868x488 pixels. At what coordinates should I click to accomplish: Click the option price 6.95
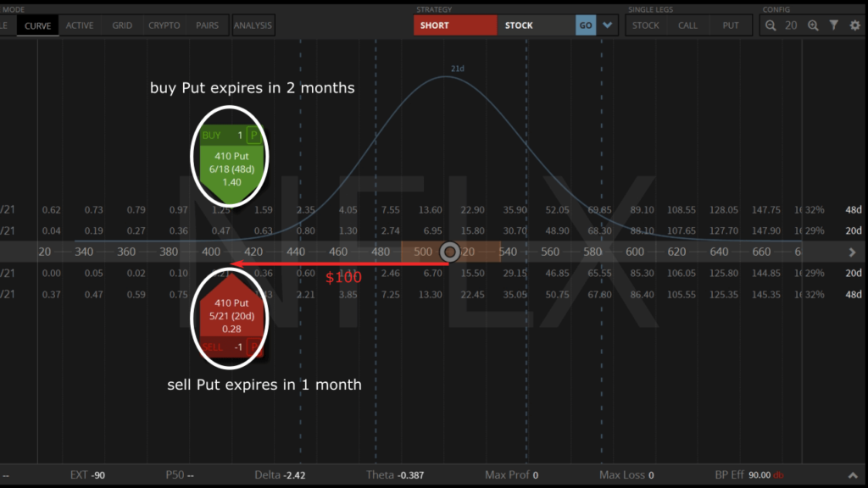[432, 230]
